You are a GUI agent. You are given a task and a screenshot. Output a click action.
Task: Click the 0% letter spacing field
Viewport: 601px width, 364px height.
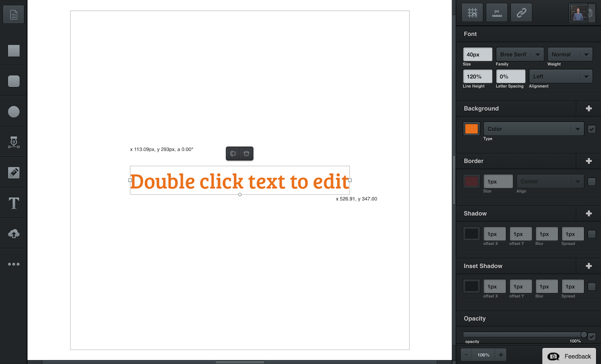click(x=510, y=77)
